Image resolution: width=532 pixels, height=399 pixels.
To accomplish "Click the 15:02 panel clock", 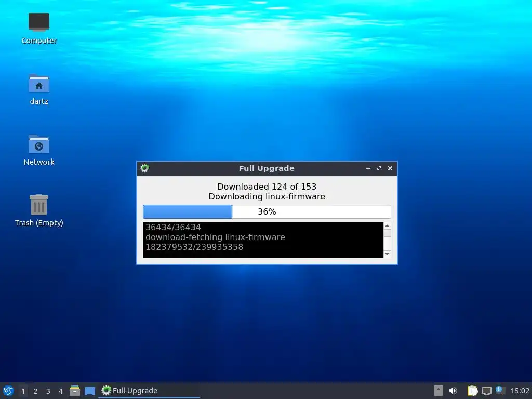I will (520, 391).
